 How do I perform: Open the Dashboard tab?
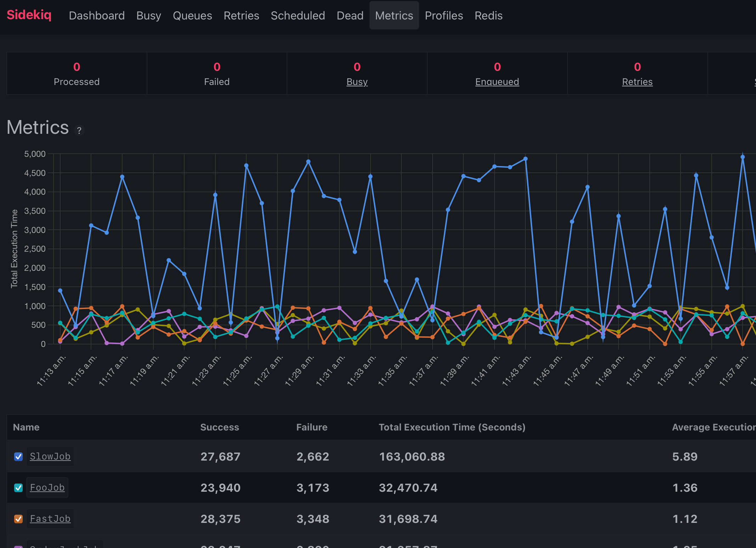[x=97, y=16]
